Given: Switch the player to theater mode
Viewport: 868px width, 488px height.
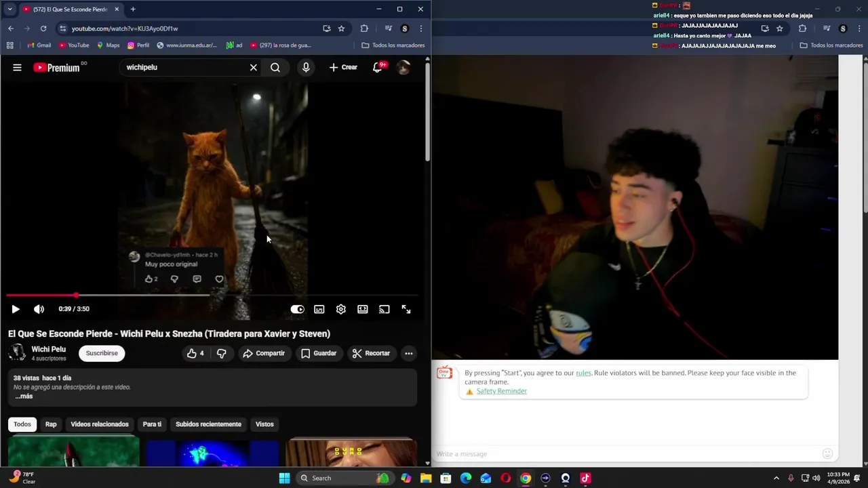Looking at the screenshot, I should click(363, 309).
